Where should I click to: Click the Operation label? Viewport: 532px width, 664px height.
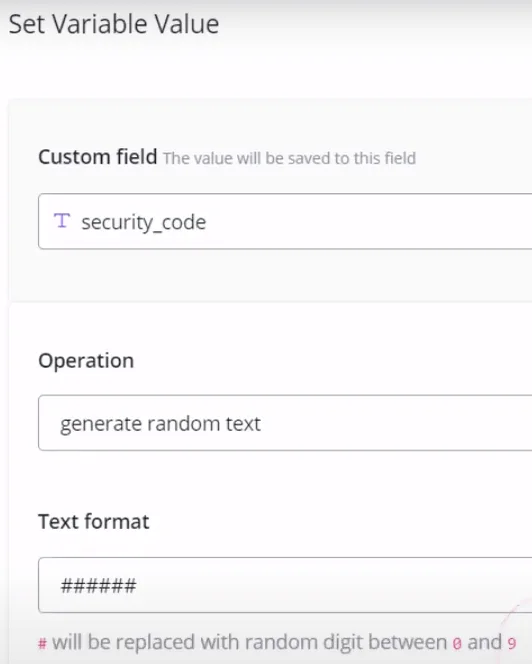coord(86,361)
